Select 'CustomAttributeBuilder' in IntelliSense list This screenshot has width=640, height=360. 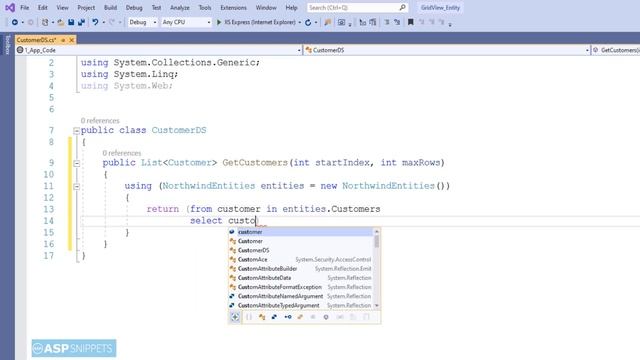pyautogui.click(x=301, y=269)
